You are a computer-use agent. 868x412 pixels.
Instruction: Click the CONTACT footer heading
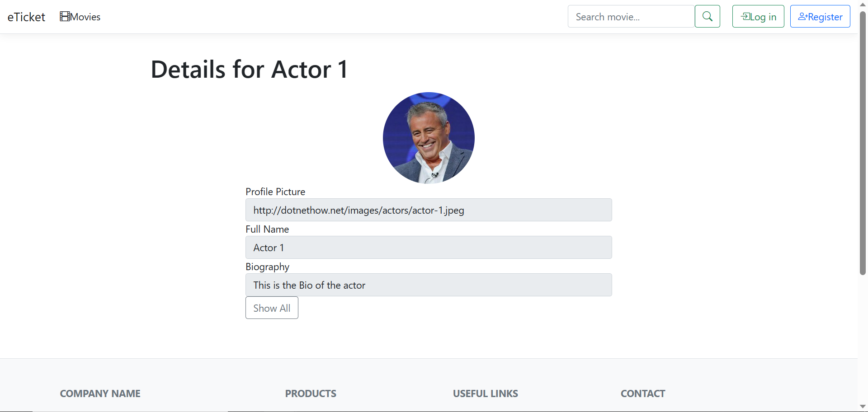tap(643, 393)
